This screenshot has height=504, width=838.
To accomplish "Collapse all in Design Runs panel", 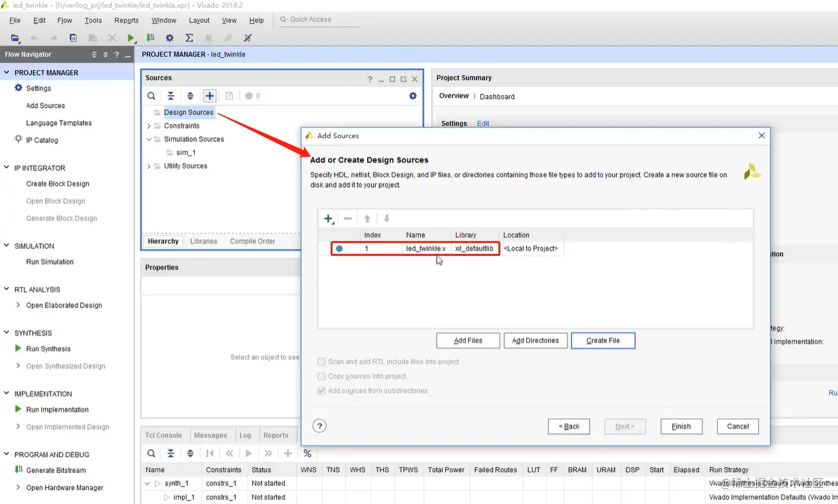I will click(170, 453).
